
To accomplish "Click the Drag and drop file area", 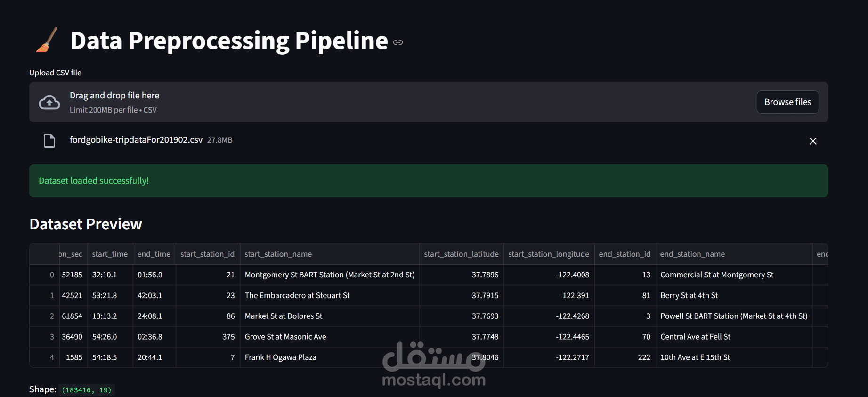I will click(x=429, y=102).
